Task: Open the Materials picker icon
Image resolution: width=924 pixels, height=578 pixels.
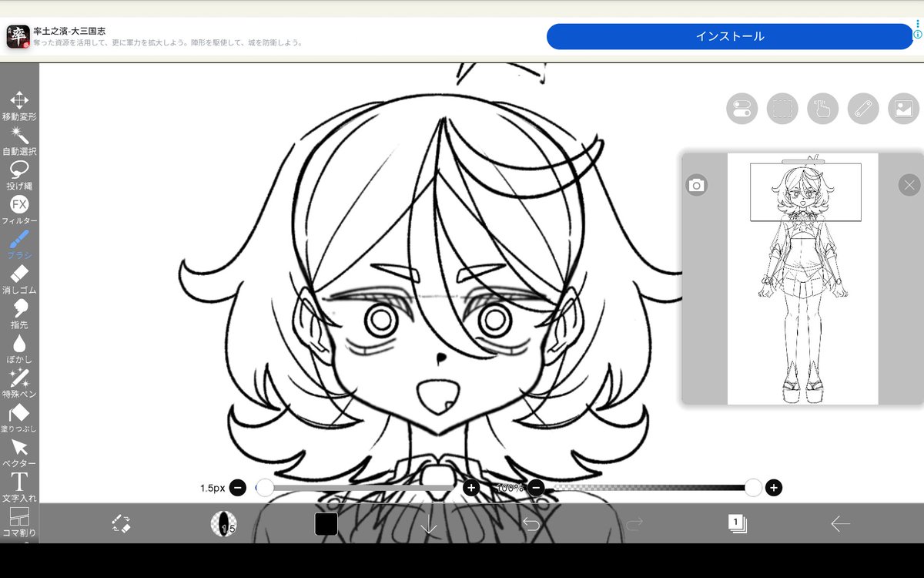Action: [x=902, y=108]
